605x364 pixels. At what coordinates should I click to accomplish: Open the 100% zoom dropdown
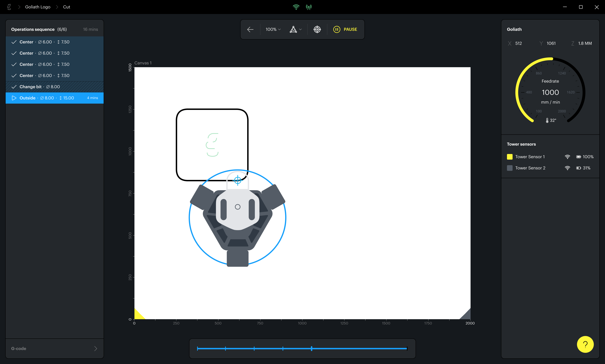[x=273, y=29]
